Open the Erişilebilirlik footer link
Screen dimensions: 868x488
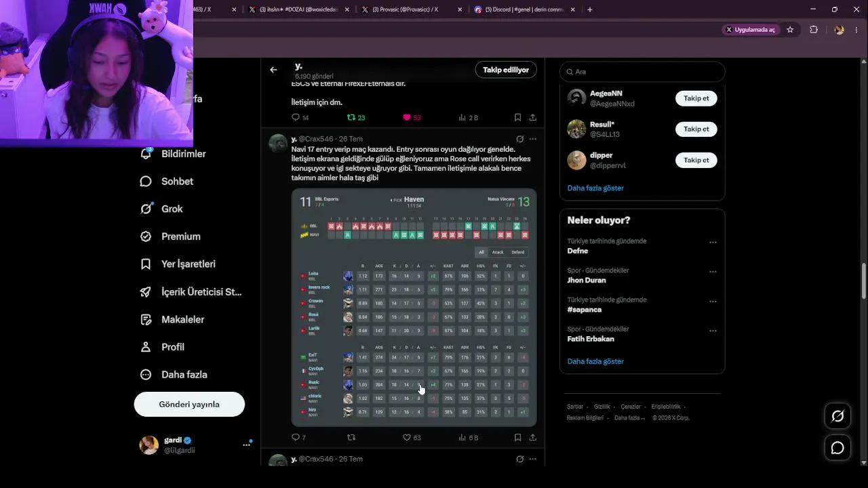click(666, 407)
